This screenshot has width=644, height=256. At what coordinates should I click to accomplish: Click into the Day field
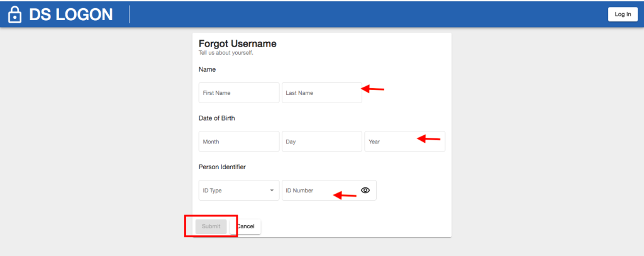321,142
